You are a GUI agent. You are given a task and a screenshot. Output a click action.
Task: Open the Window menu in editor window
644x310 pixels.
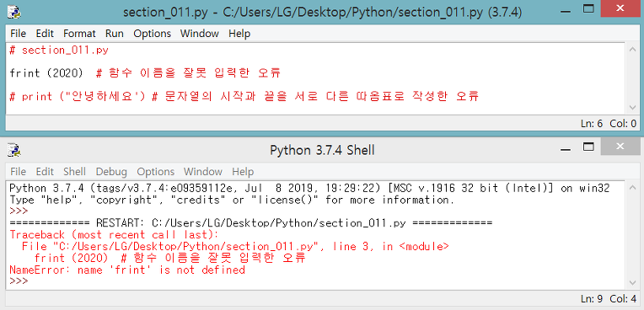click(x=199, y=33)
